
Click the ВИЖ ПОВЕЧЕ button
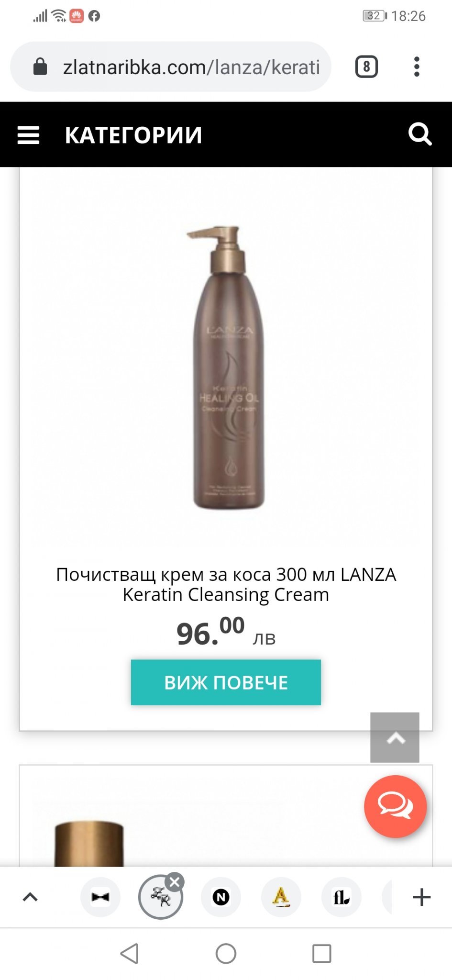[x=226, y=682]
